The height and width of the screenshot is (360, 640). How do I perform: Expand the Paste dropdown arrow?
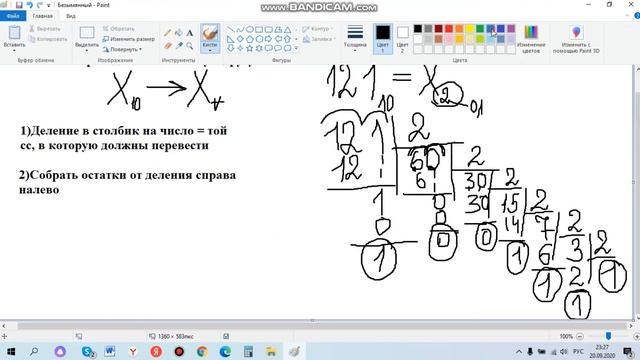[14, 50]
